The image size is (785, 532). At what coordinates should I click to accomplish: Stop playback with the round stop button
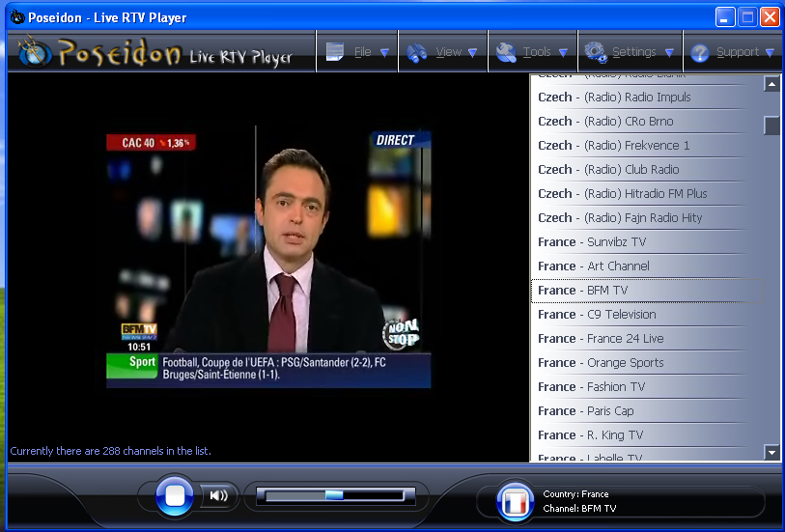point(175,495)
